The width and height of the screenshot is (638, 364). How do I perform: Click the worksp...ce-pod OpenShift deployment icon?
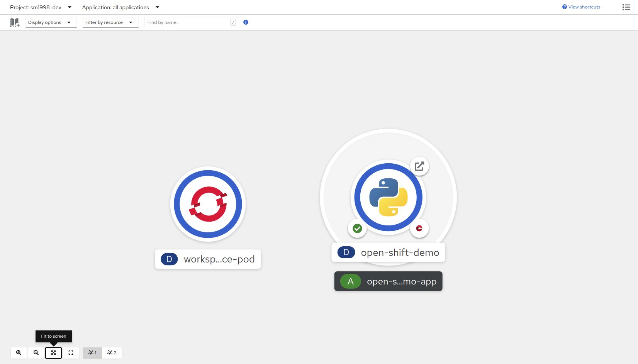click(x=208, y=204)
